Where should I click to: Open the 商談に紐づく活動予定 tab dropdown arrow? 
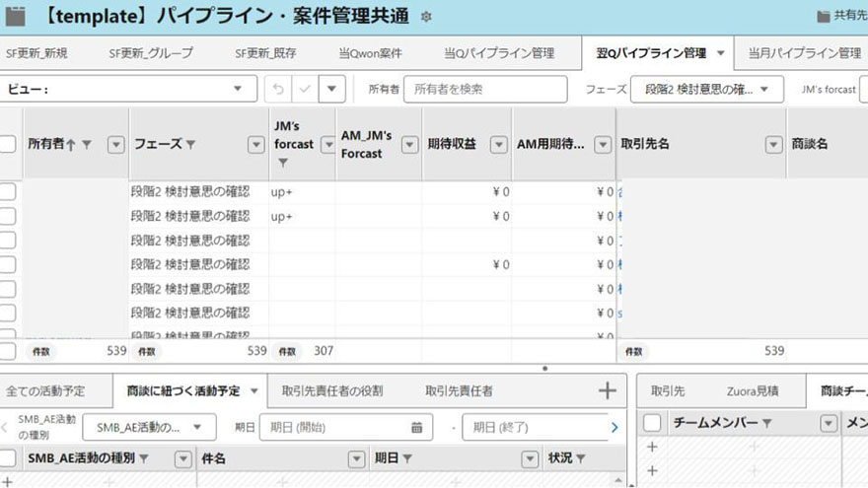(x=254, y=391)
